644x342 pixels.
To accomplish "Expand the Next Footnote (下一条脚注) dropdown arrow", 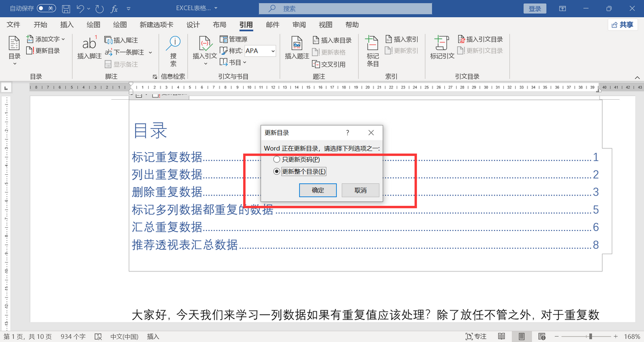I will click(x=150, y=53).
